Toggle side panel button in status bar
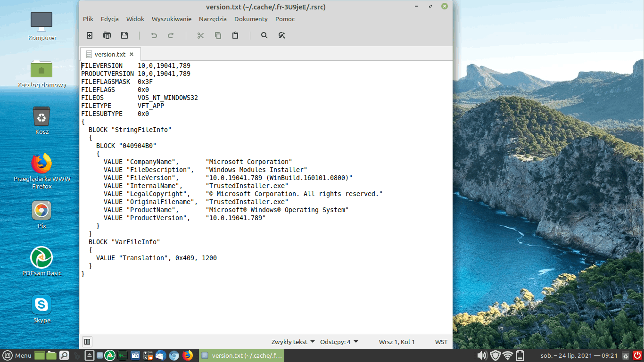 [x=87, y=342]
